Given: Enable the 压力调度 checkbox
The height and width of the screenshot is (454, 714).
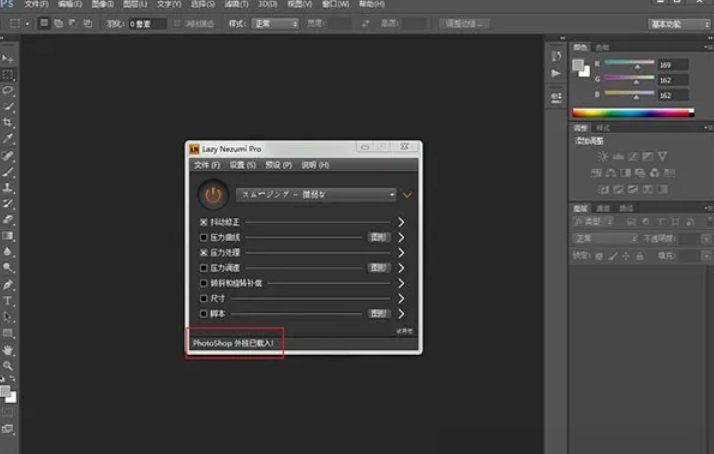Looking at the screenshot, I should (x=204, y=268).
